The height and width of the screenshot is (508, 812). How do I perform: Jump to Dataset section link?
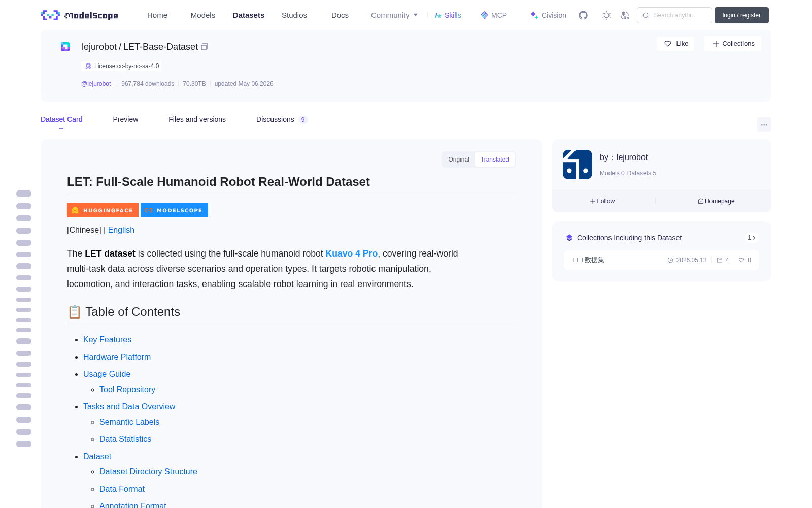point(97,456)
